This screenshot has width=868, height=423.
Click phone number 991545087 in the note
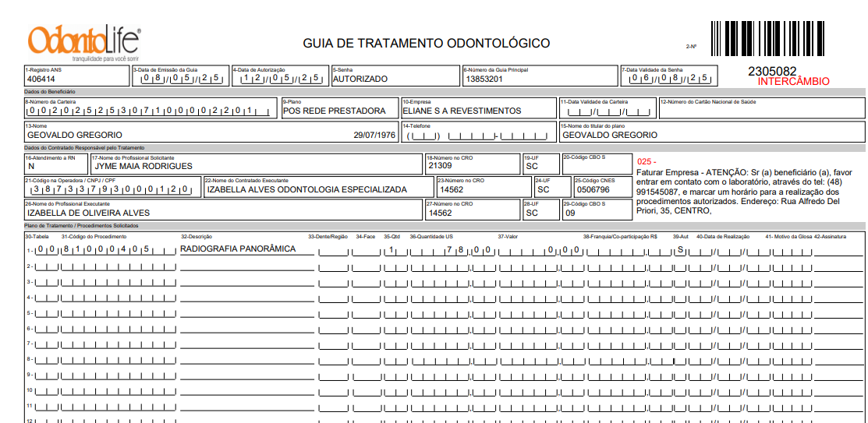657,192
